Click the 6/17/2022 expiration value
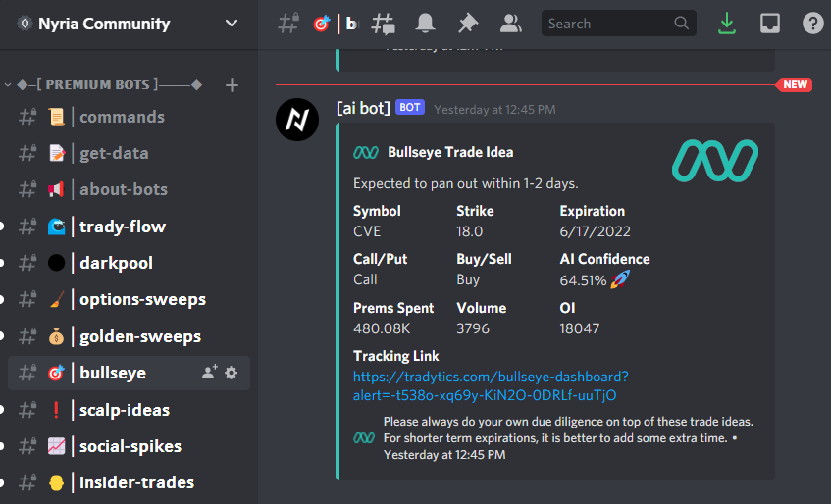The image size is (831, 504). pos(596,231)
